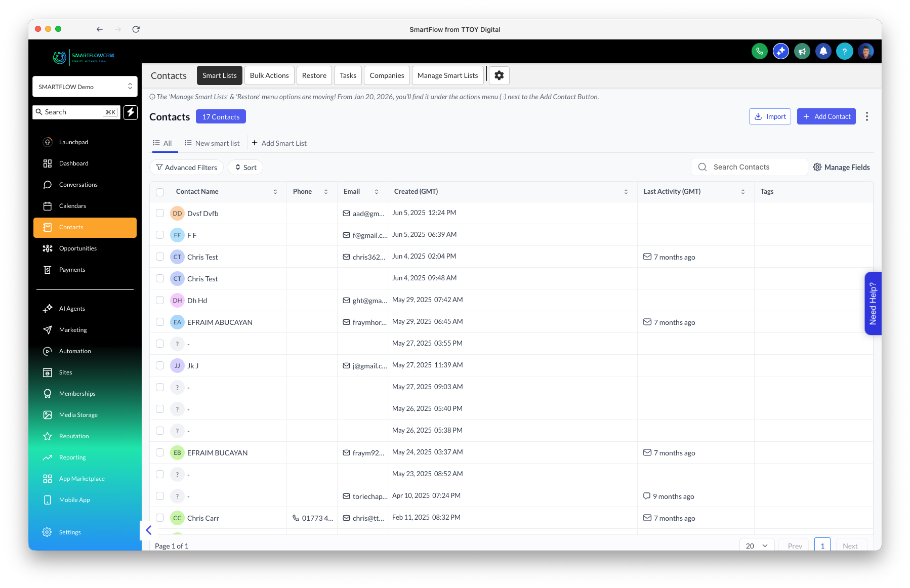
Task: Open the Conversations section in sidebar
Action: (x=78, y=184)
